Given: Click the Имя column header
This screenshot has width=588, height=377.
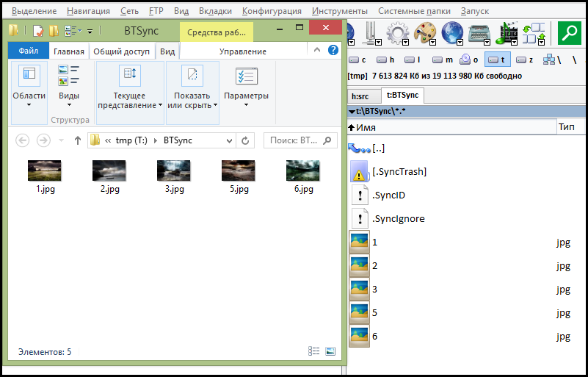Looking at the screenshot, I should [451, 127].
